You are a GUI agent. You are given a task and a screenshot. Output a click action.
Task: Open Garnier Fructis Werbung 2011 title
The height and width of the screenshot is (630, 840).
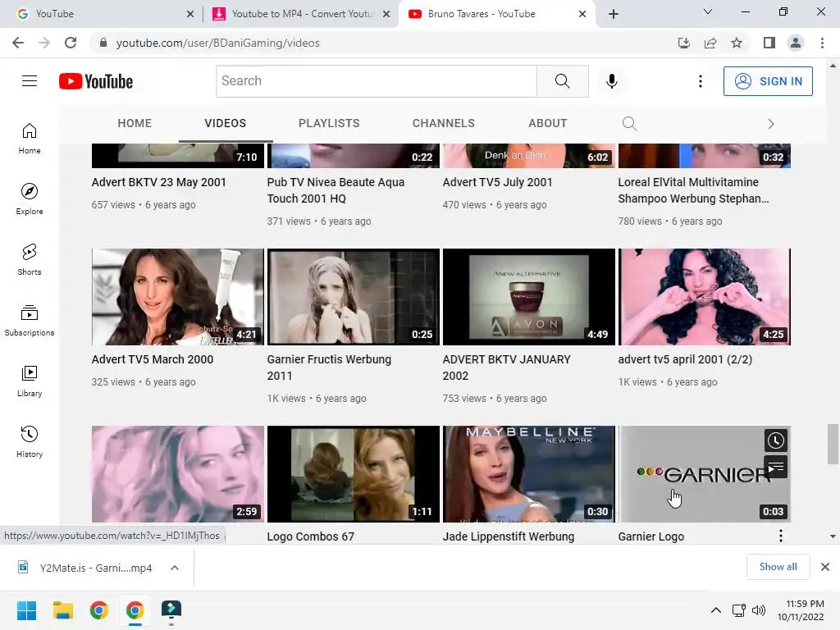tap(329, 367)
